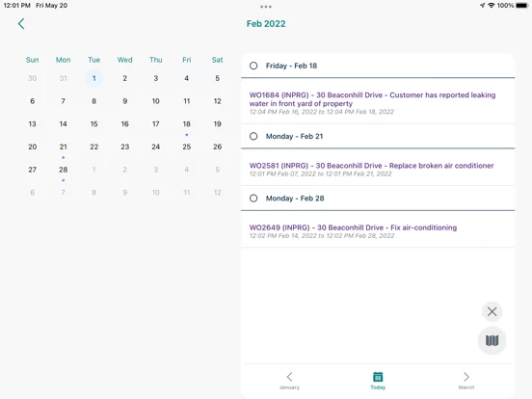Dismiss with the X floating button
This screenshot has height=399, width=532.
tap(492, 311)
